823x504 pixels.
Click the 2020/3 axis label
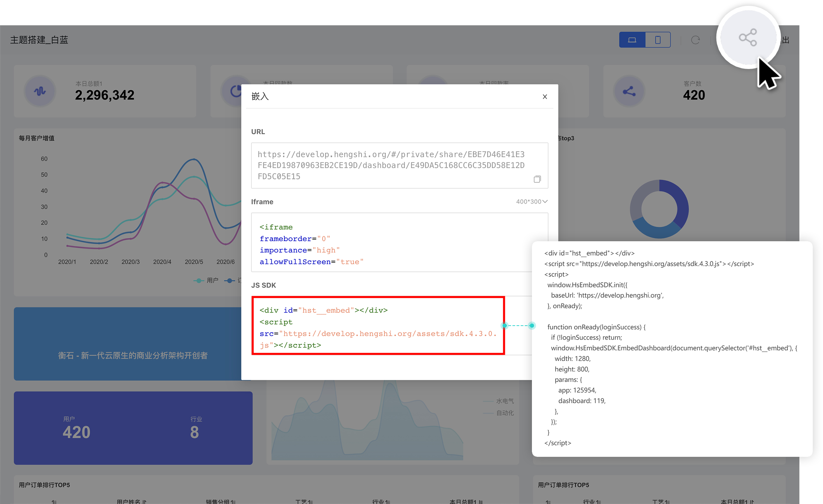(131, 262)
